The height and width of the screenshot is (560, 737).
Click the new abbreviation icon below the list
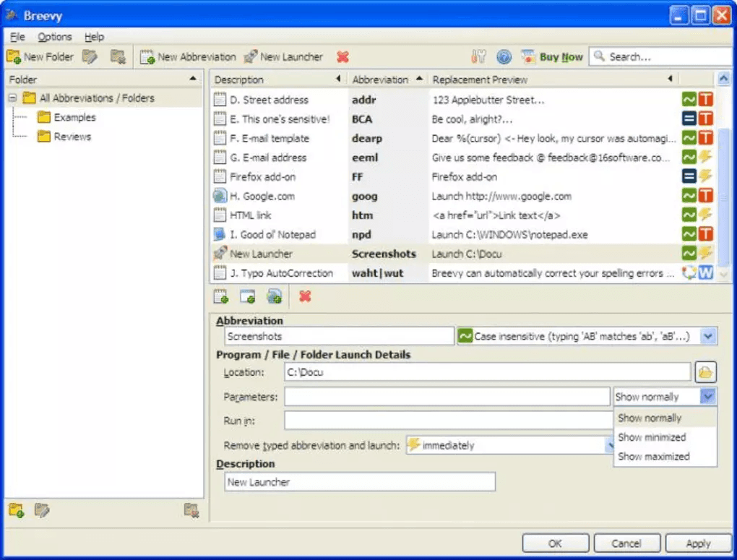221,297
